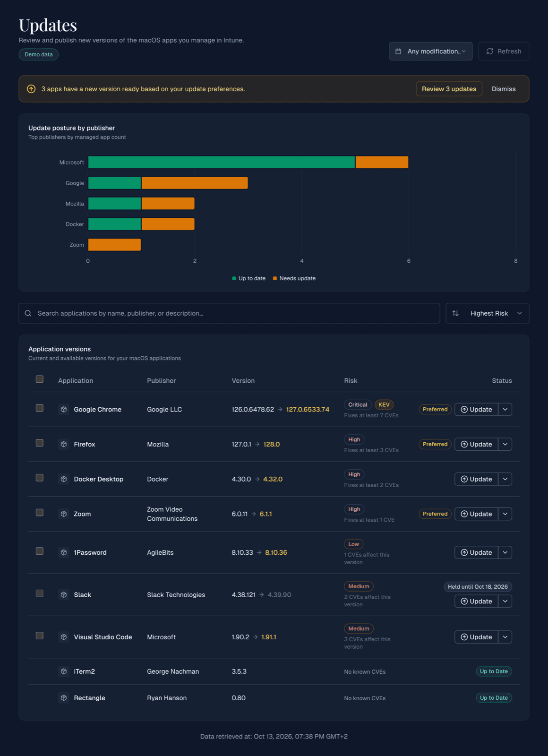Click the Zoom app package icon
The height and width of the screenshot is (756, 548).
64,514
